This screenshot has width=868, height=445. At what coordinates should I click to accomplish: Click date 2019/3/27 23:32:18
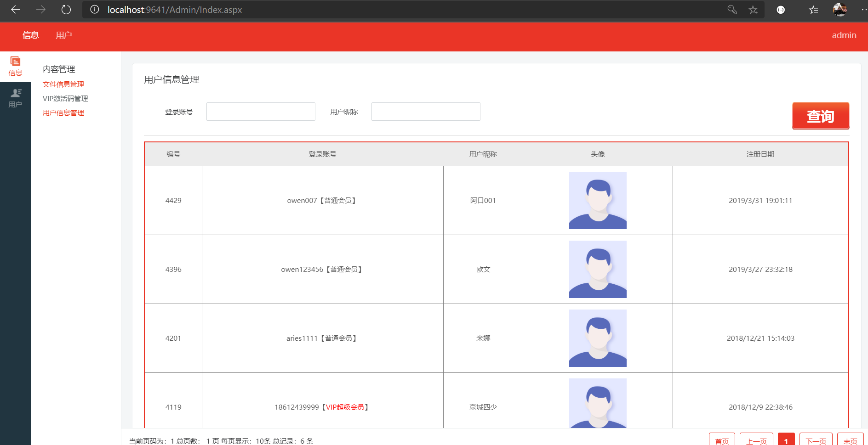point(760,270)
